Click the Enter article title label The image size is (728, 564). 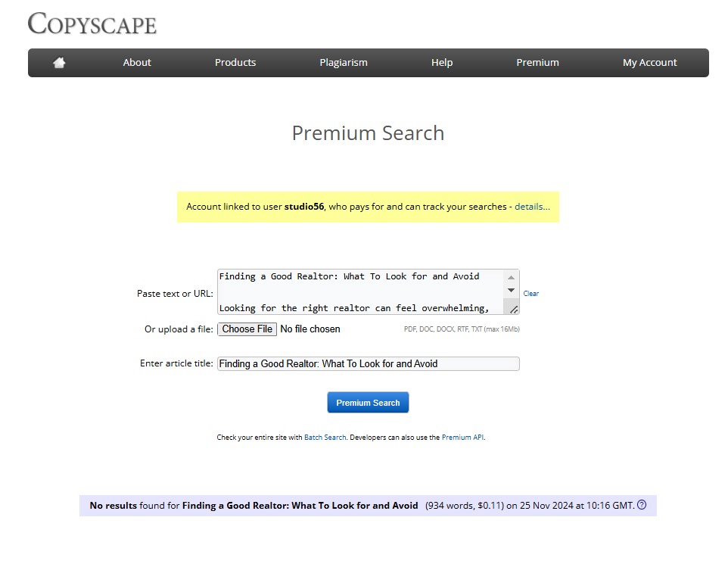coord(176,363)
